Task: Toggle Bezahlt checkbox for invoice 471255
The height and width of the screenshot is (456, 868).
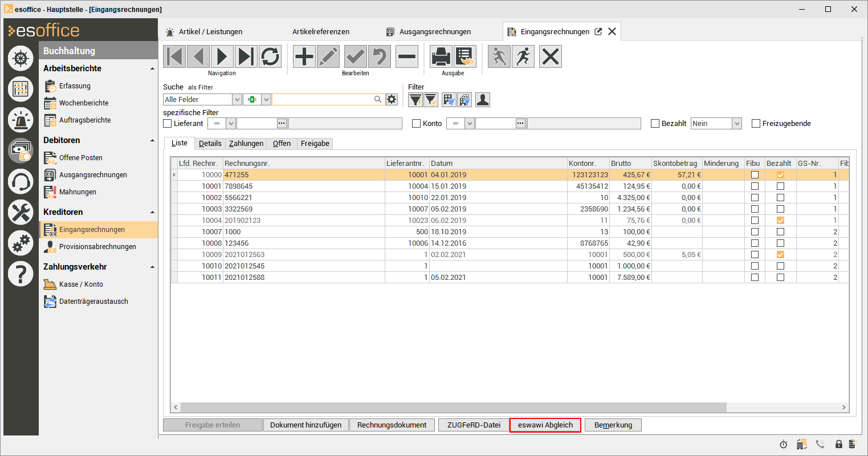Action: click(x=780, y=174)
